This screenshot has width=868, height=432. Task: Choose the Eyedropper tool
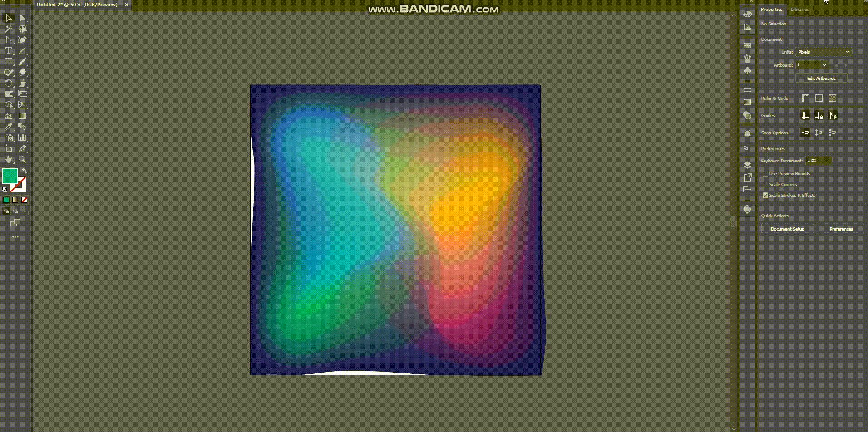point(9,127)
